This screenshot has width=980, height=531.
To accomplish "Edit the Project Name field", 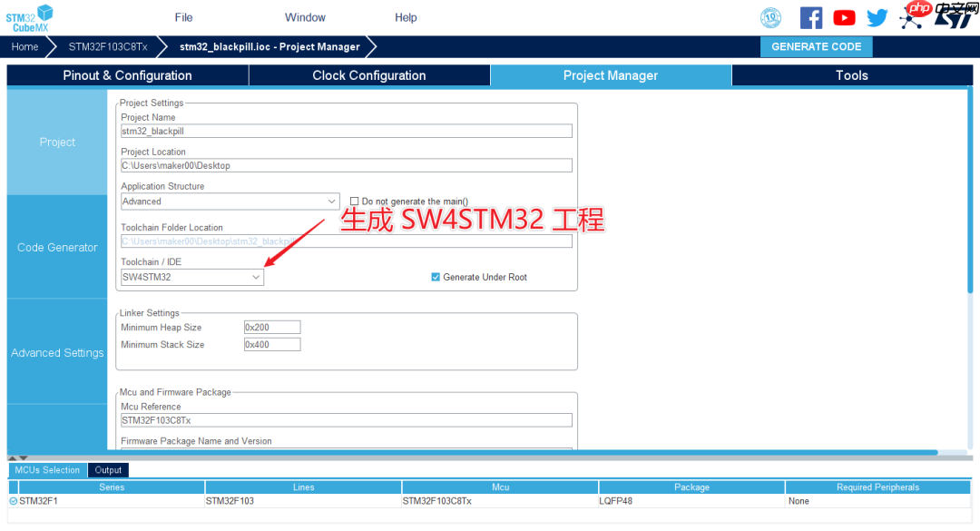I will coord(347,131).
